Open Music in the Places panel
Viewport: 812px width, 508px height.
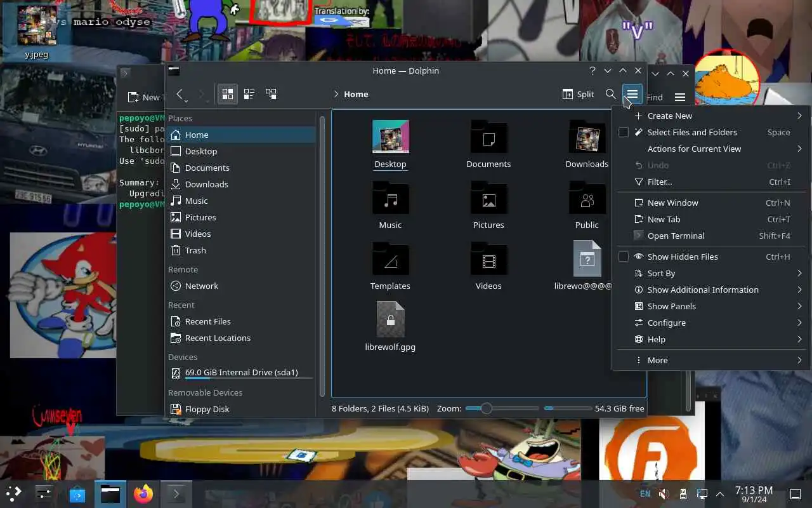[x=241, y=201]
